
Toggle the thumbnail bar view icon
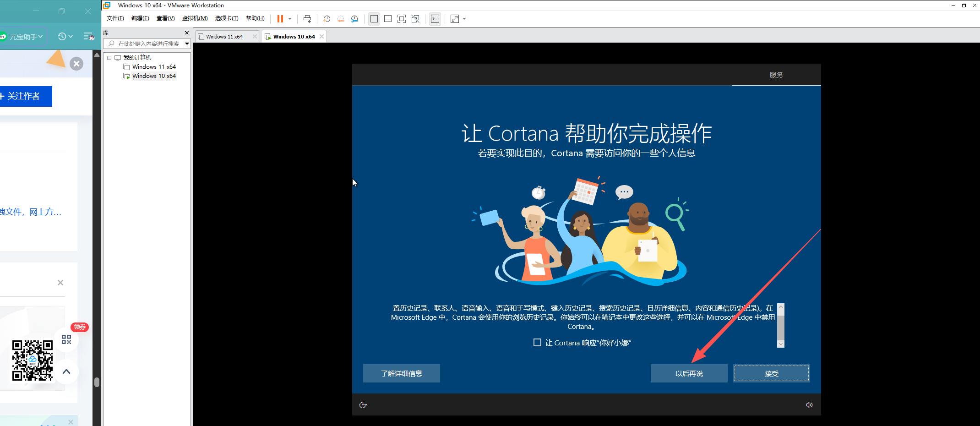pos(388,19)
